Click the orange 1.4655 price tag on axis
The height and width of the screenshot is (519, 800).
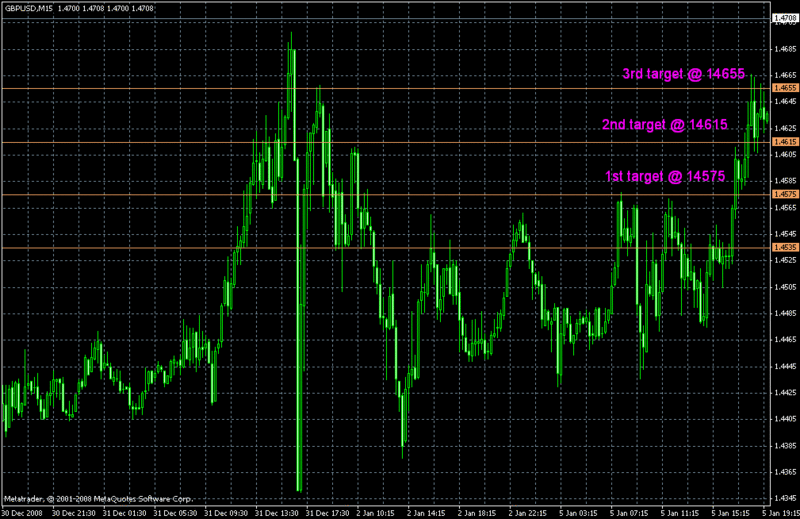pyautogui.click(x=785, y=88)
